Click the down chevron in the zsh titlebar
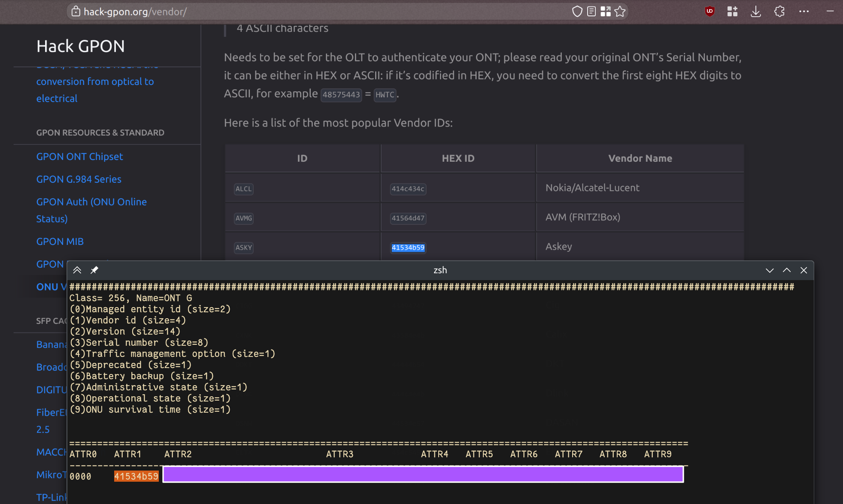843x504 pixels. [x=770, y=270]
